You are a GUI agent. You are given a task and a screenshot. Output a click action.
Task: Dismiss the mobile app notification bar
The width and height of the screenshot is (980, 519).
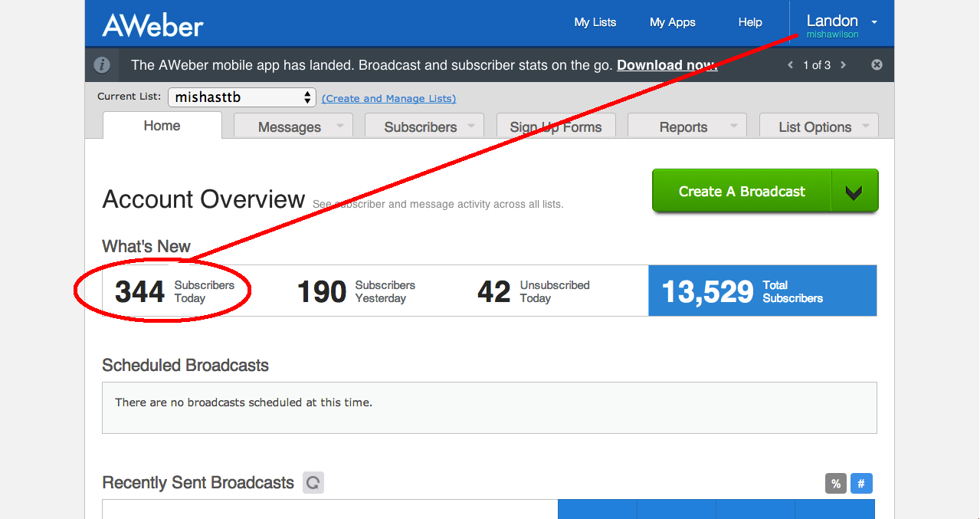877,65
